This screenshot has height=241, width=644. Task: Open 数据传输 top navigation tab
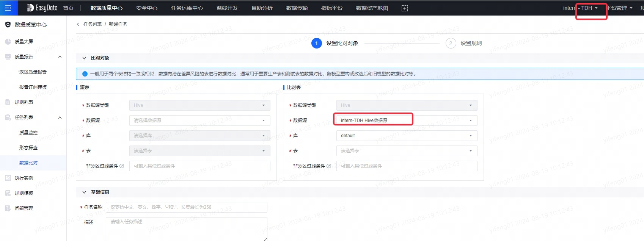[297, 8]
